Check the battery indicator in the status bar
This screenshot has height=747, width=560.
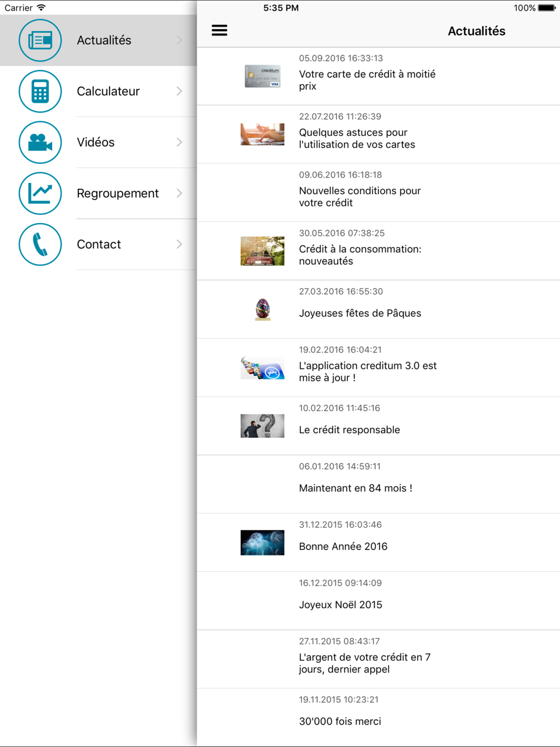(547, 8)
